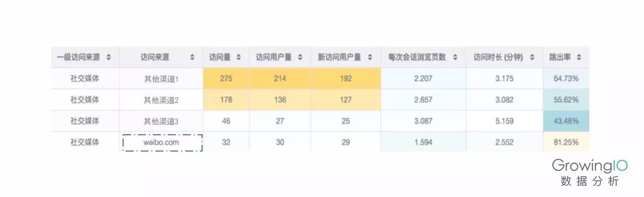Select the weibo.com source cell
Screen dimensions: 644x197
coord(162,142)
